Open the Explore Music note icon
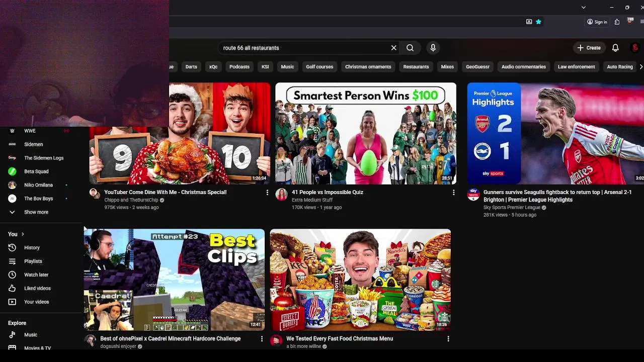 click(x=13, y=334)
